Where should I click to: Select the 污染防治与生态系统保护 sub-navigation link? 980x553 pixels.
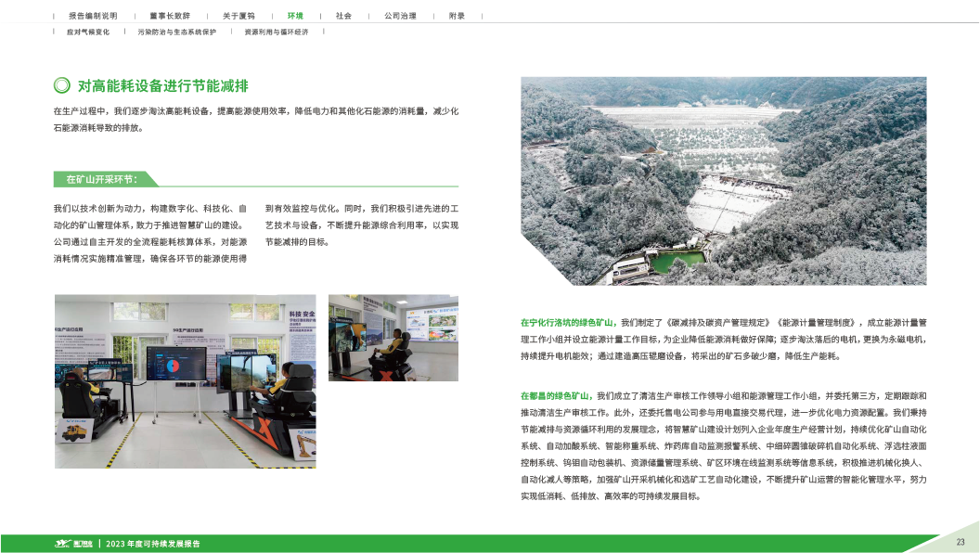point(176,32)
